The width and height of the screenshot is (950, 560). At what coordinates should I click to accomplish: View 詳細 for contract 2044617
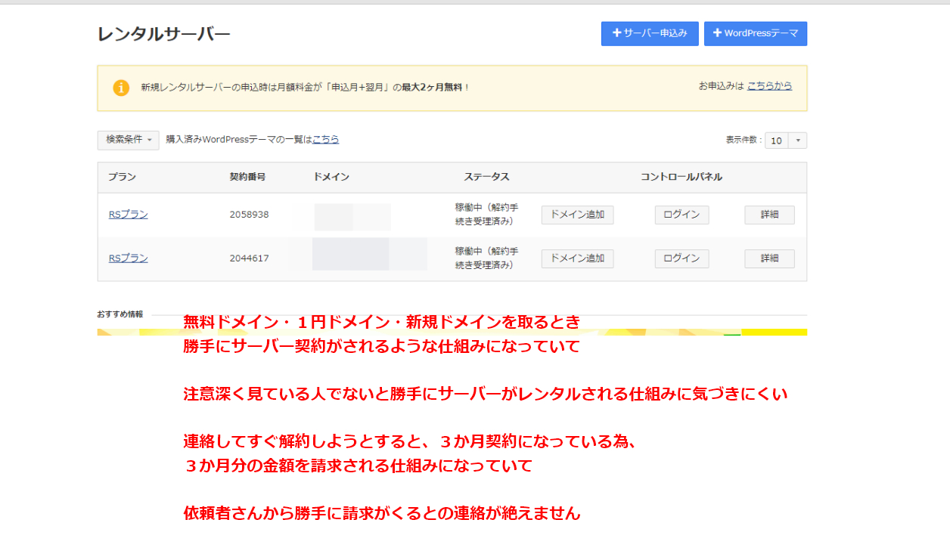pos(769,258)
